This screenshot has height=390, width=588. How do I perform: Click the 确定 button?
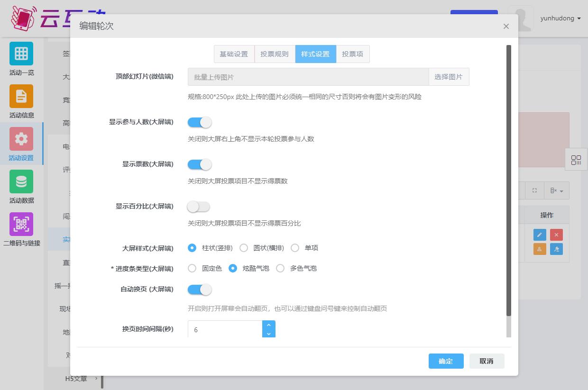(446, 361)
